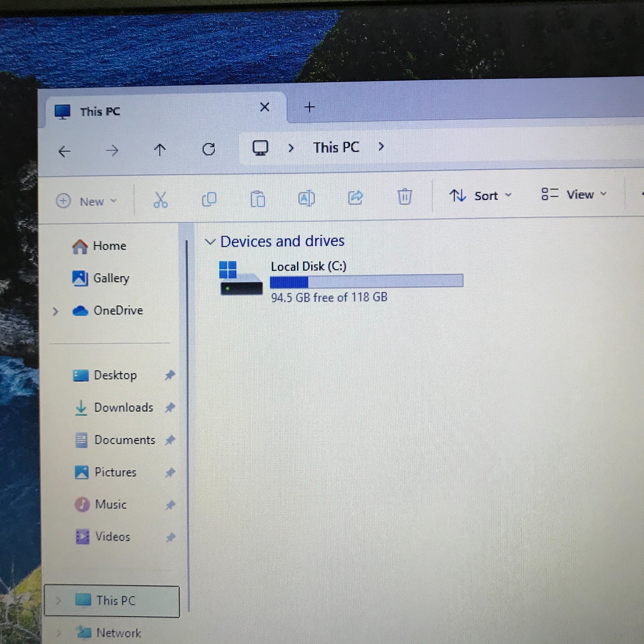Go forward with the right arrow
This screenshot has height=644, width=644.
(x=112, y=151)
